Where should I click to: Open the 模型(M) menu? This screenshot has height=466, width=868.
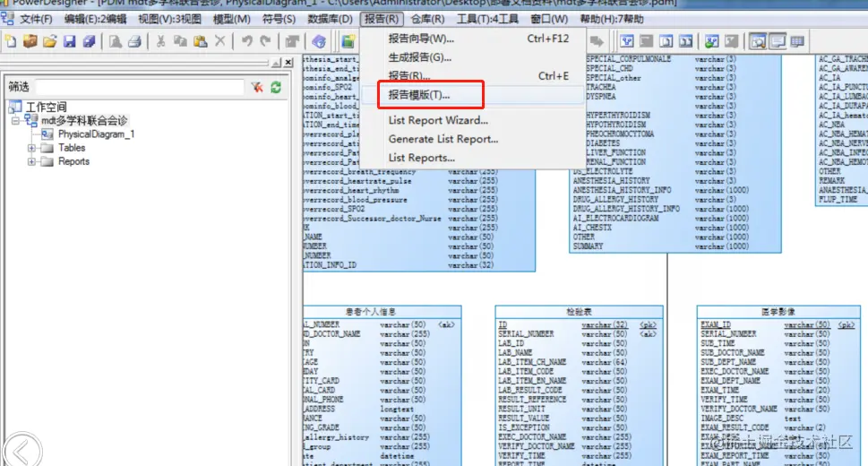tap(231, 19)
